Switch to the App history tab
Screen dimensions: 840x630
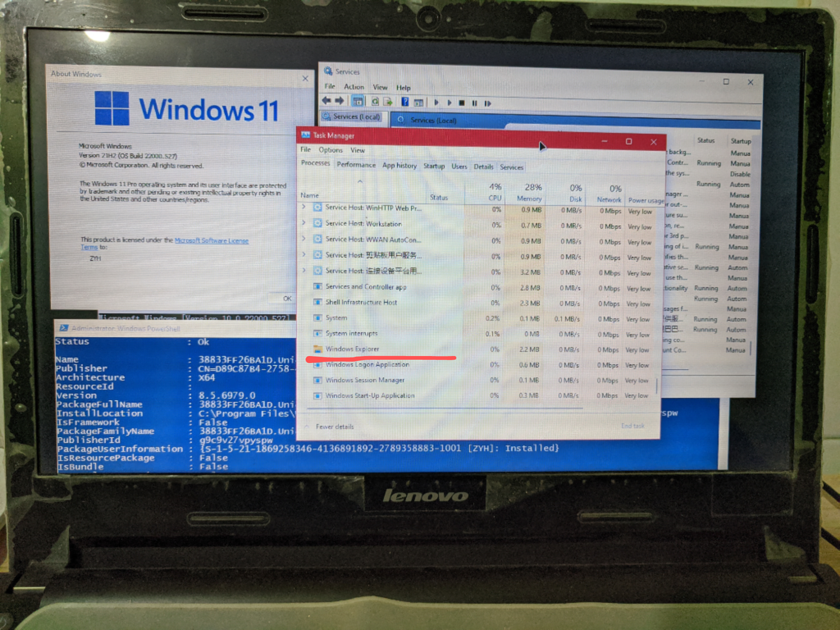(399, 165)
